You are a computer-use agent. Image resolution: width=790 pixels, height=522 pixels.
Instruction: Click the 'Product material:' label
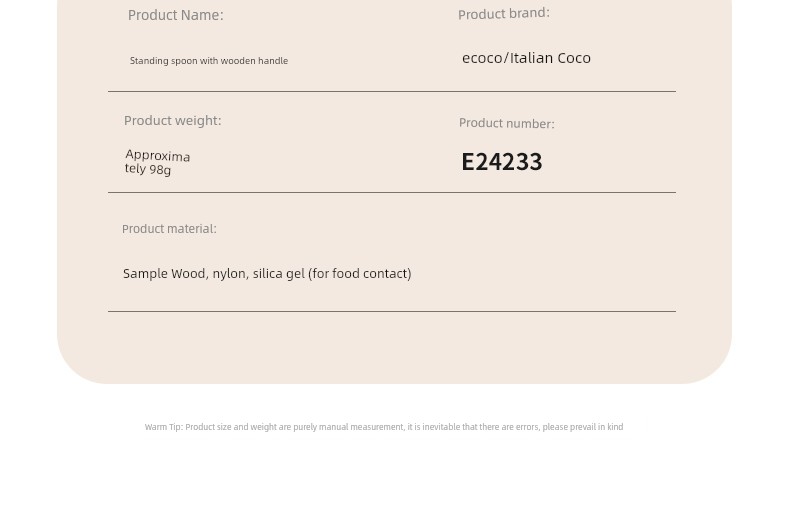(x=169, y=229)
